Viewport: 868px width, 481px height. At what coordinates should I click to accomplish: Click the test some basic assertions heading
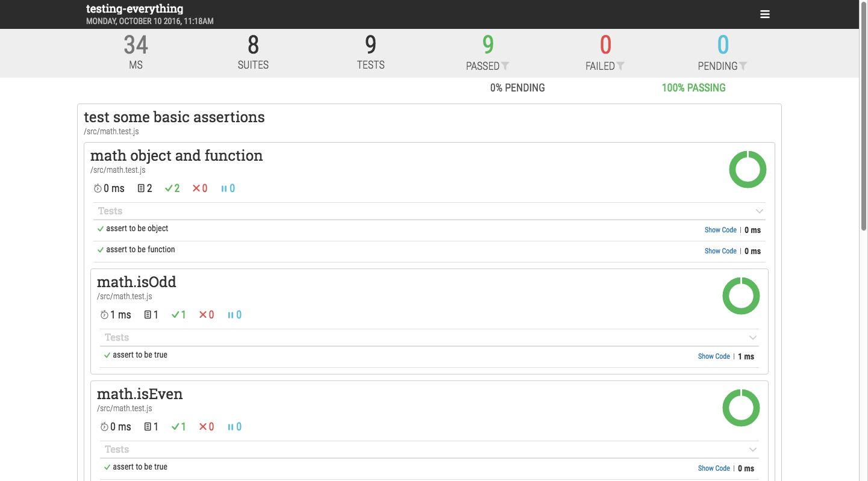coord(174,117)
